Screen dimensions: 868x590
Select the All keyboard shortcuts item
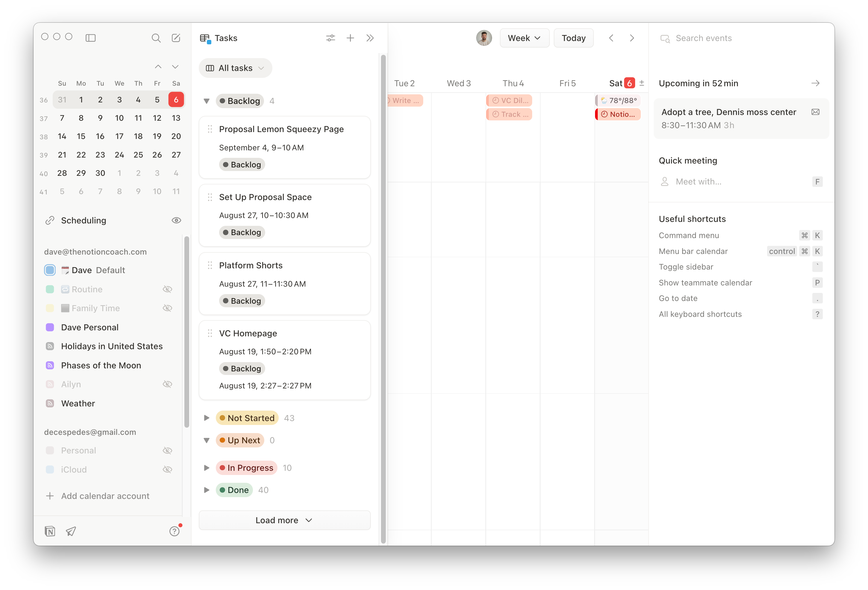click(700, 314)
